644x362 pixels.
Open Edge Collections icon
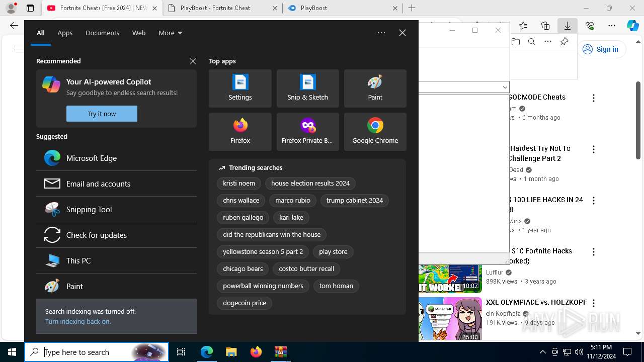click(x=545, y=26)
